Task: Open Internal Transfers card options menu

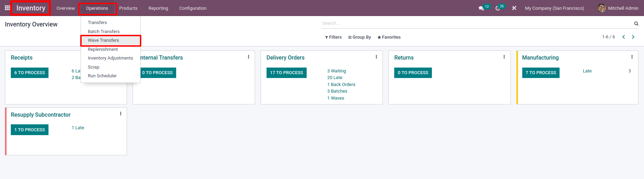Action: [x=248, y=57]
